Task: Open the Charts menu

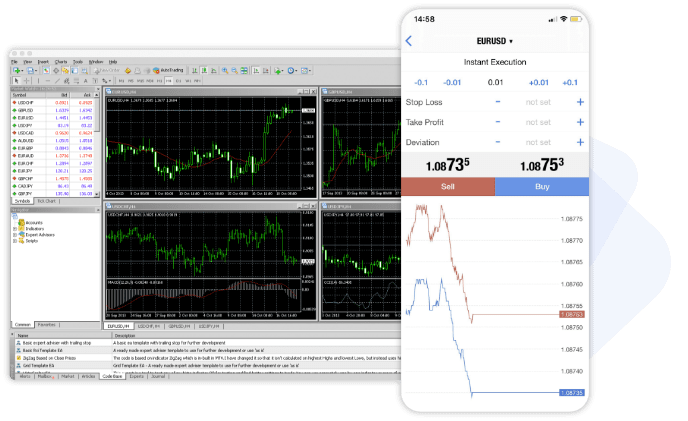Action: click(61, 62)
